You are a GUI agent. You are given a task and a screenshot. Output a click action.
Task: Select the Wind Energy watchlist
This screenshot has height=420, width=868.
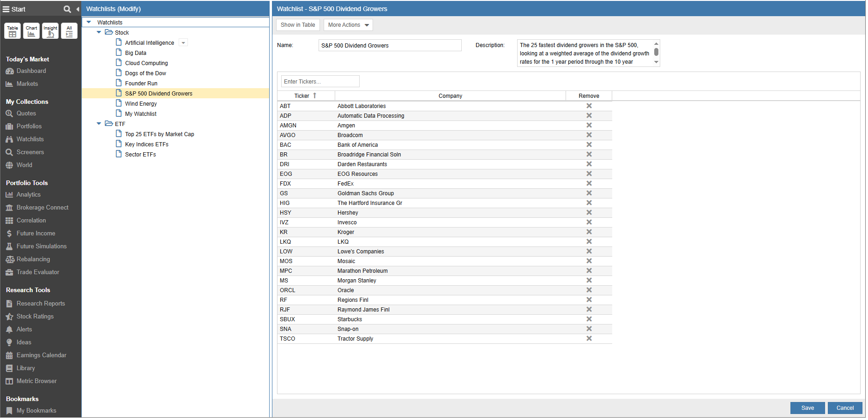[141, 104]
